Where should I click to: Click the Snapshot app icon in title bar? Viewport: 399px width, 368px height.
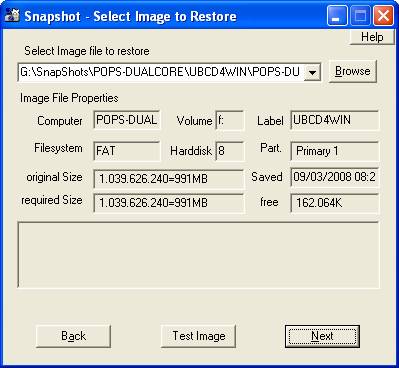point(12,16)
